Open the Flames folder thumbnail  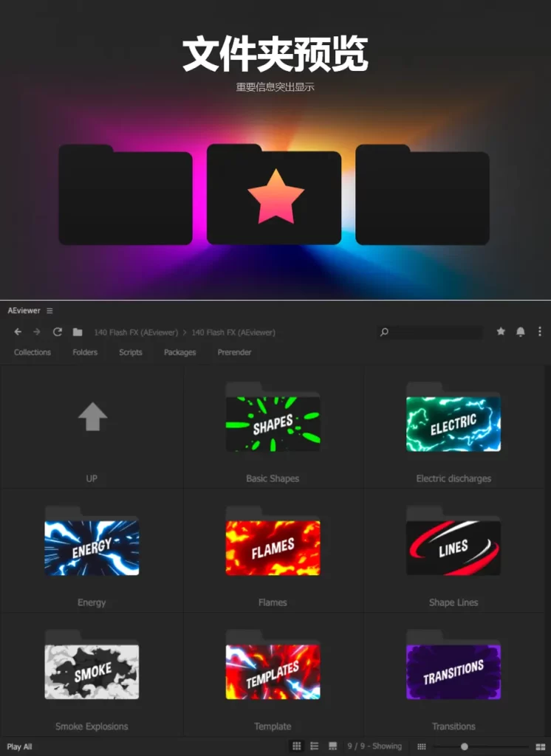click(273, 548)
